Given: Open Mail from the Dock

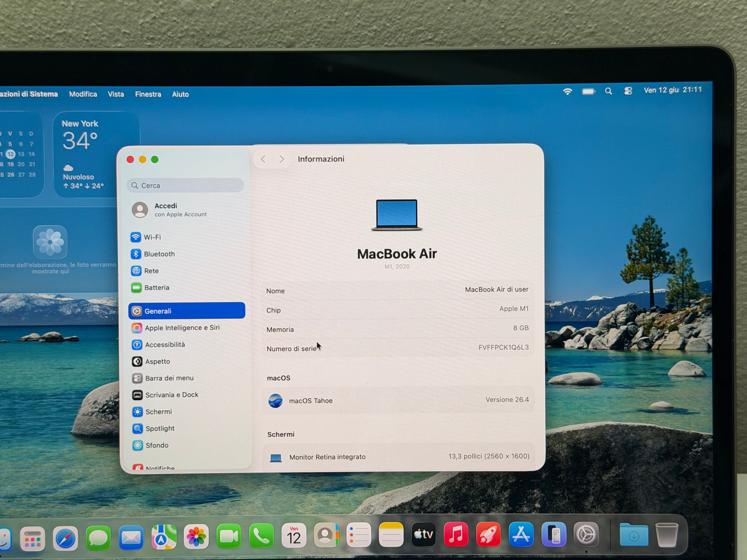Looking at the screenshot, I should 131,538.
